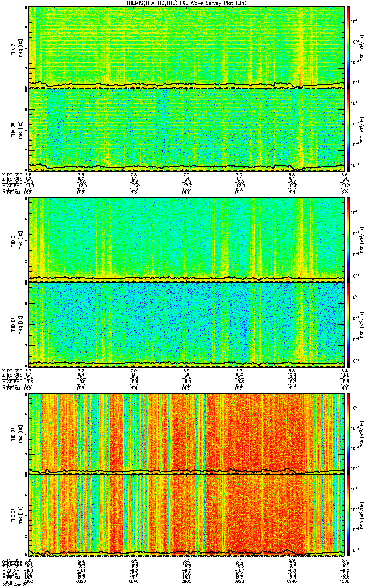Click the 0800 time tick label

click(29, 582)
